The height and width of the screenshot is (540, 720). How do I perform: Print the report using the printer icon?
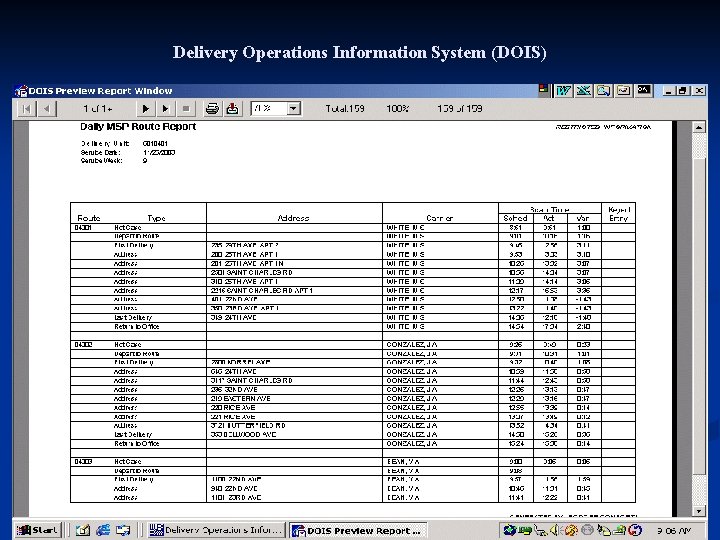tap(212, 109)
